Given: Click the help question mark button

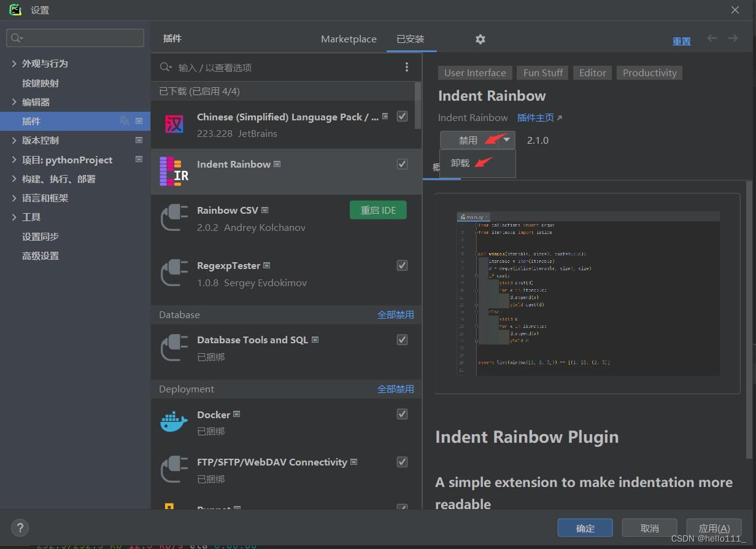Looking at the screenshot, I should pyautogui.click(x=20, y=528).
